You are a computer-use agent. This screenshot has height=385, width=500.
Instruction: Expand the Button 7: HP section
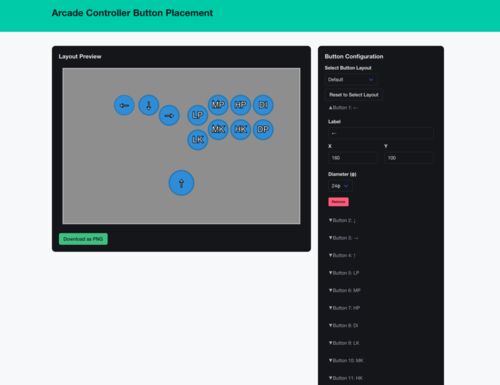(x=344, y=308)
